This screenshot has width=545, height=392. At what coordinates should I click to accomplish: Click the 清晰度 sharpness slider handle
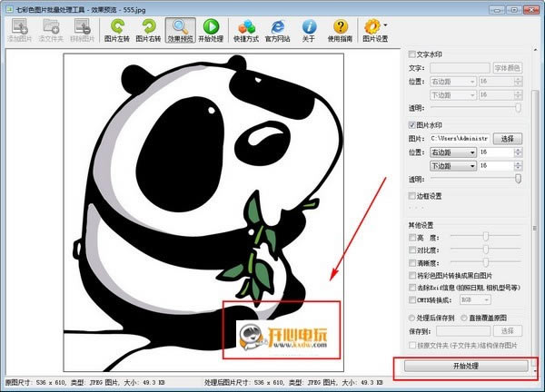pyautogui.click(x=486, y=262)
